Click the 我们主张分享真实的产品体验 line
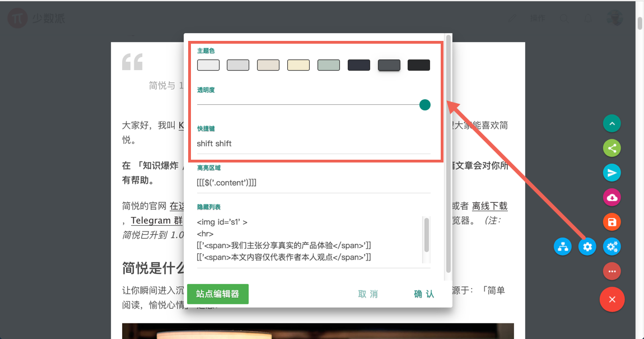Screen dimensions: 644x339 pos(284,245)
